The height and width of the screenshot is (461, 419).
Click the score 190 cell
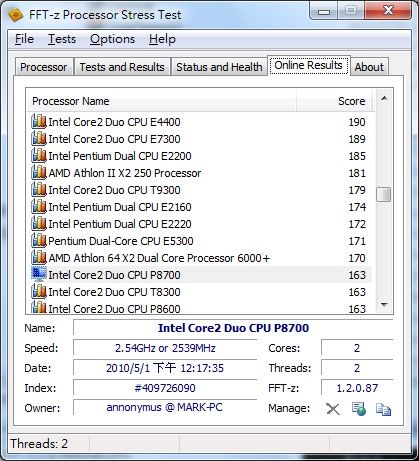[357, 122]
